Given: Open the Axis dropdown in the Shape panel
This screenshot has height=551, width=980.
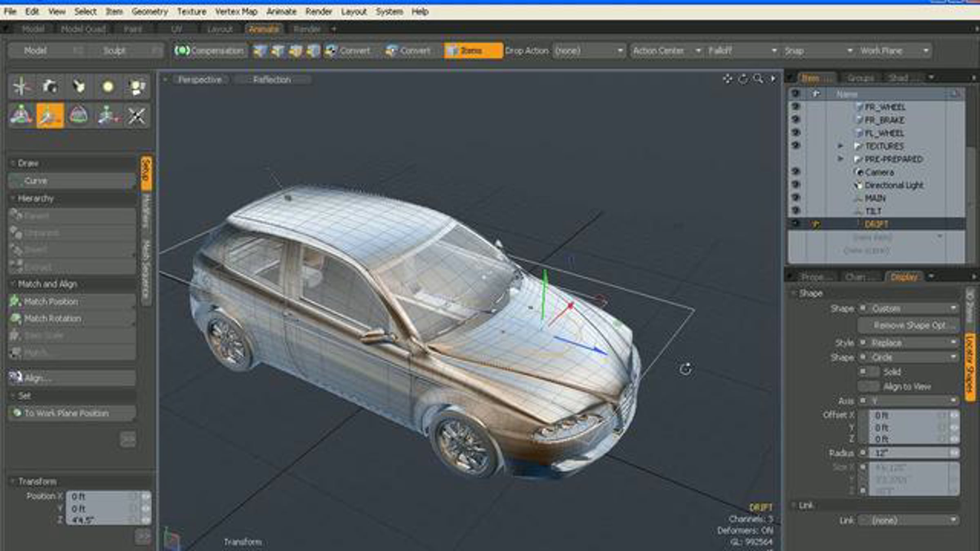Looking at the screenshot, I should pyautogui.click(x=909, y=401).
